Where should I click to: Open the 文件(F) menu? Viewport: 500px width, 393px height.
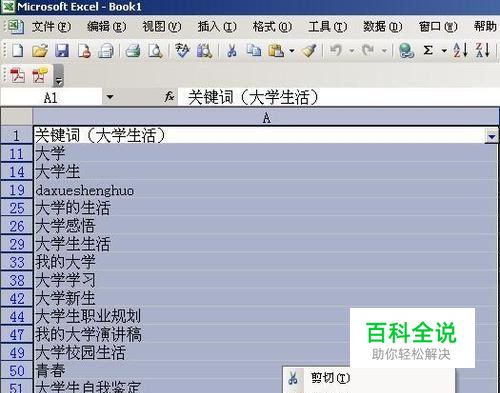[51, 26]
